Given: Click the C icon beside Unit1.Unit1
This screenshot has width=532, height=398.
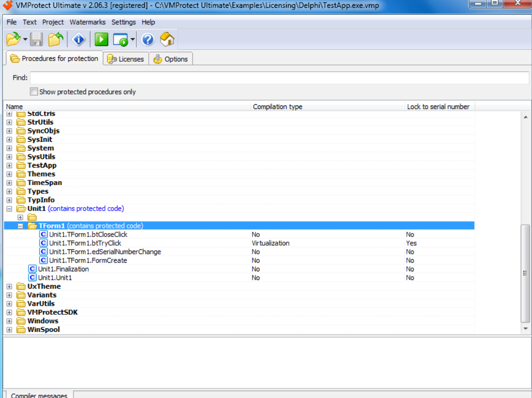Looking at the screenshot, I should pos(32,277).
